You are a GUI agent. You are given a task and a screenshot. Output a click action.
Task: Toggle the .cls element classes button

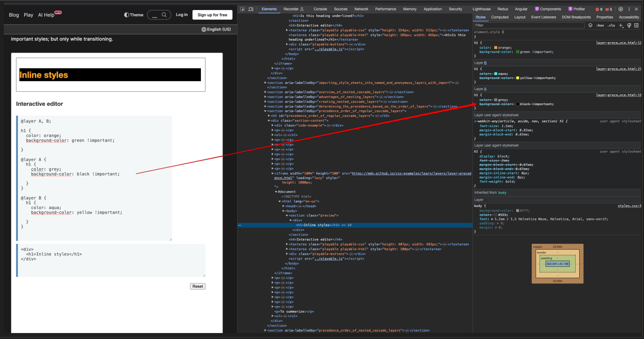pyautogui.click(x=611, y=25)
